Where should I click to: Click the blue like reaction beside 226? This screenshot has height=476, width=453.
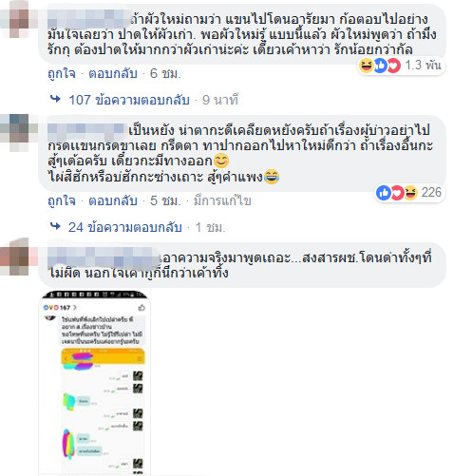tap(384, 193)
